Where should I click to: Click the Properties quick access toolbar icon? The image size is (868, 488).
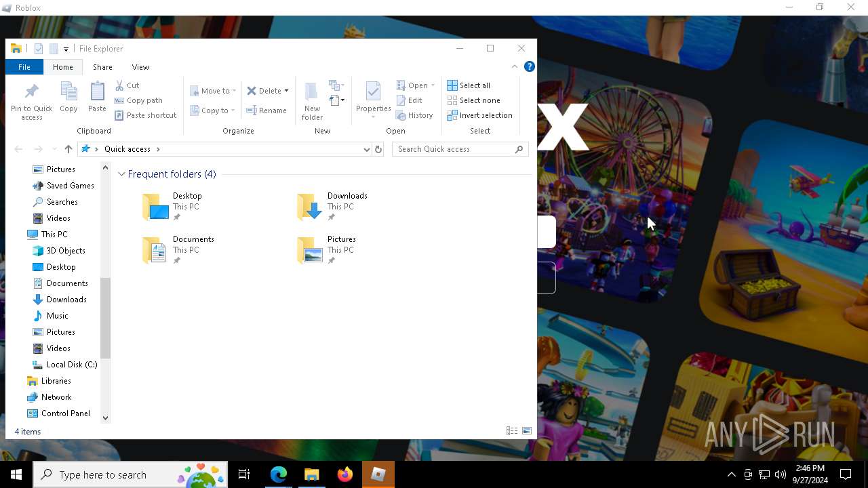pyautogui.click(x=39, y=49)
